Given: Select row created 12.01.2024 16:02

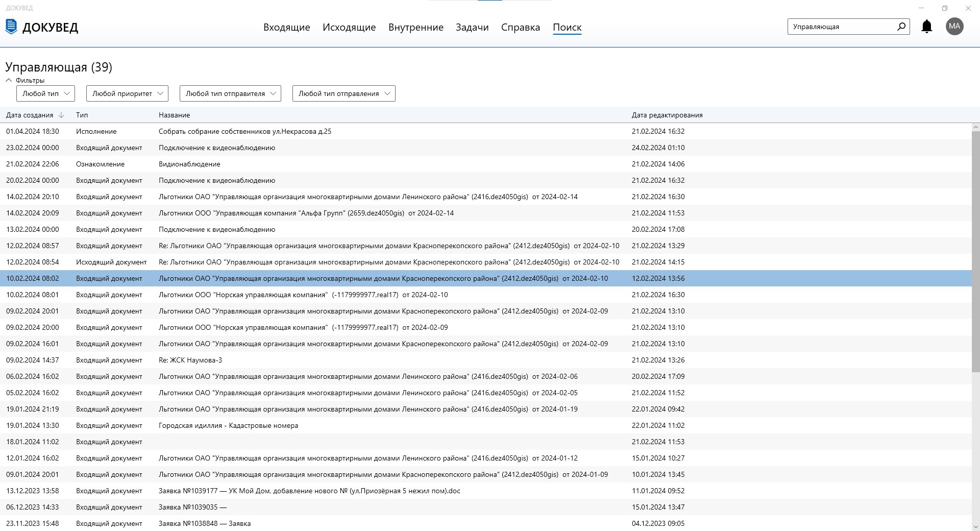Looking at the screenshot, I should (485, 458).
